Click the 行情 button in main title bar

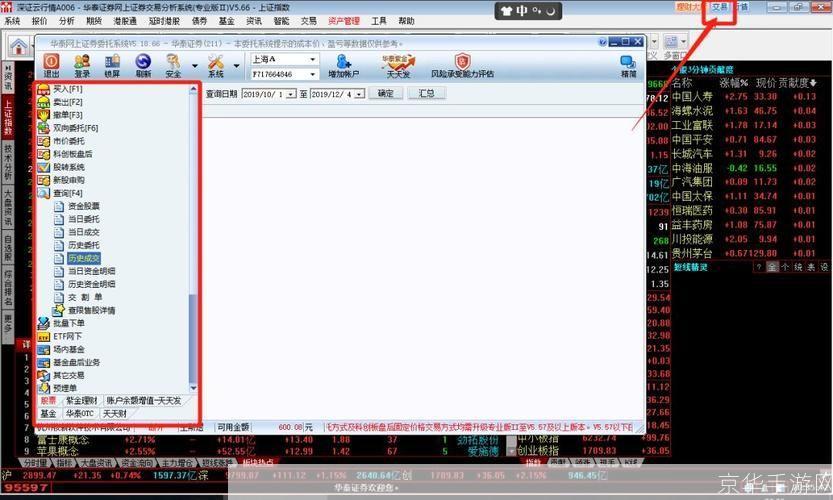tap(741, 7)
